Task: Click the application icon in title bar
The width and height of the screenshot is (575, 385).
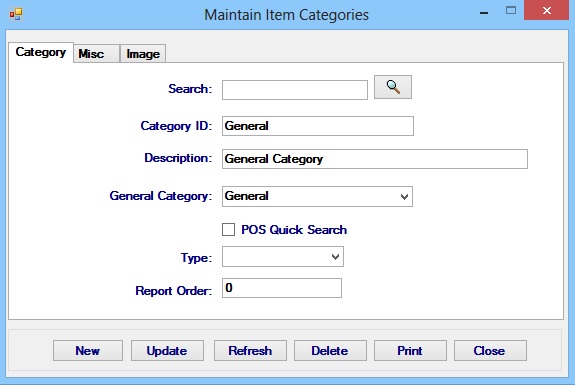Action: tap(16, 15)
